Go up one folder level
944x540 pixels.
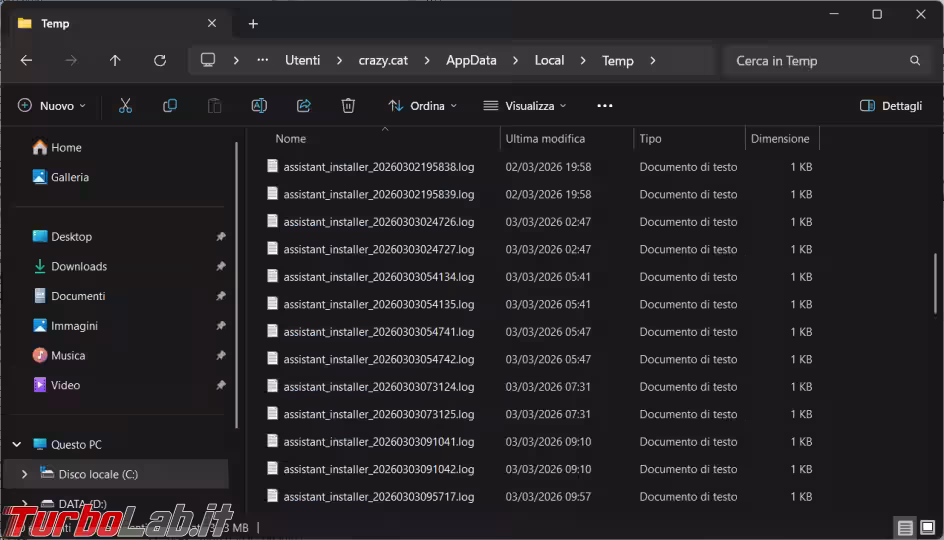click(x=115, y=61)
